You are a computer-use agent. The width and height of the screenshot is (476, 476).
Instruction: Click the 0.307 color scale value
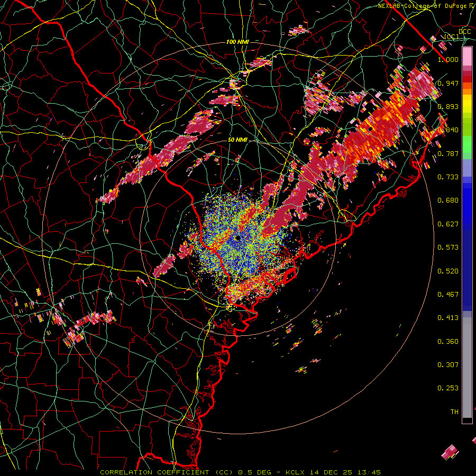pos(448,365)
